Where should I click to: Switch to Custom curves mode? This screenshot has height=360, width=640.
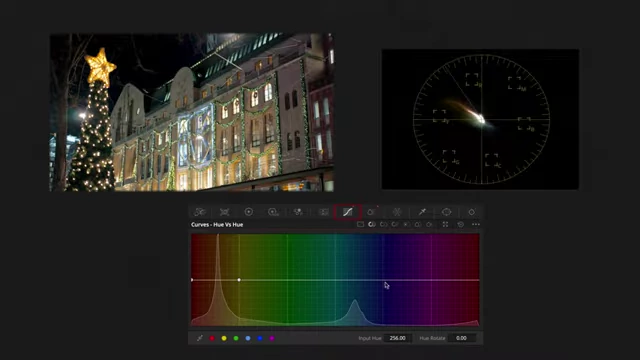(x=360, y=224)
